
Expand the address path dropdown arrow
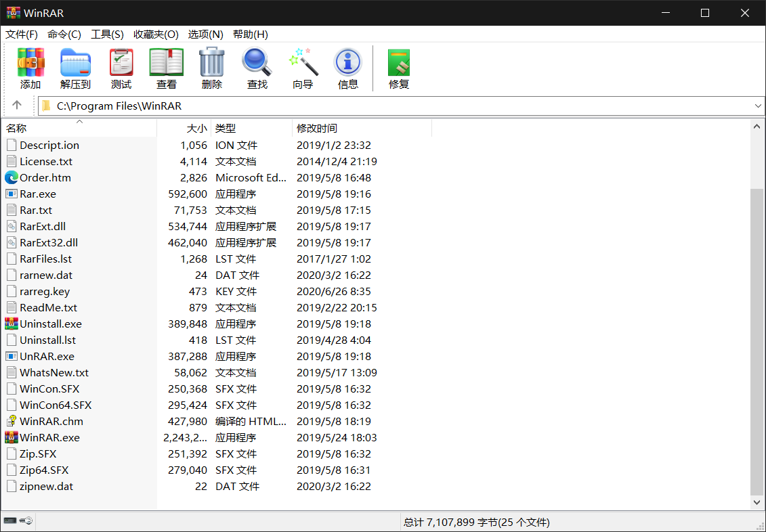[x=758, y=106]
